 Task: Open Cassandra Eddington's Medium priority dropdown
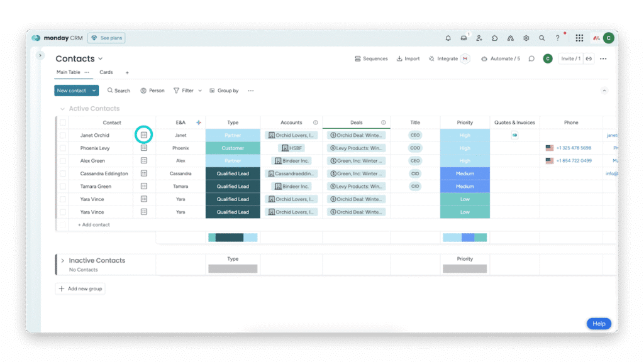pos(465,173)
